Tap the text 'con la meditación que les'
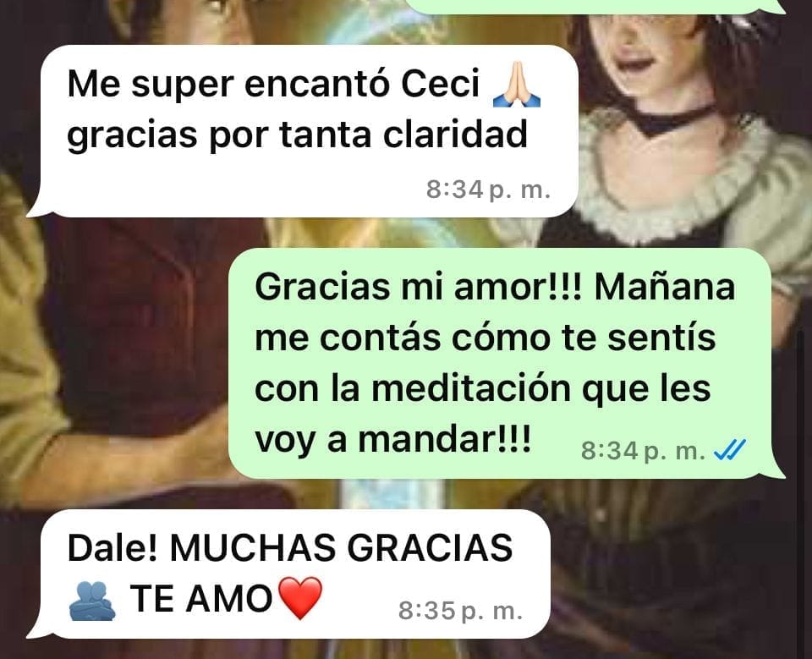Image resolution: width=812 pixels, height=659 pixels. tap(483, 388)
